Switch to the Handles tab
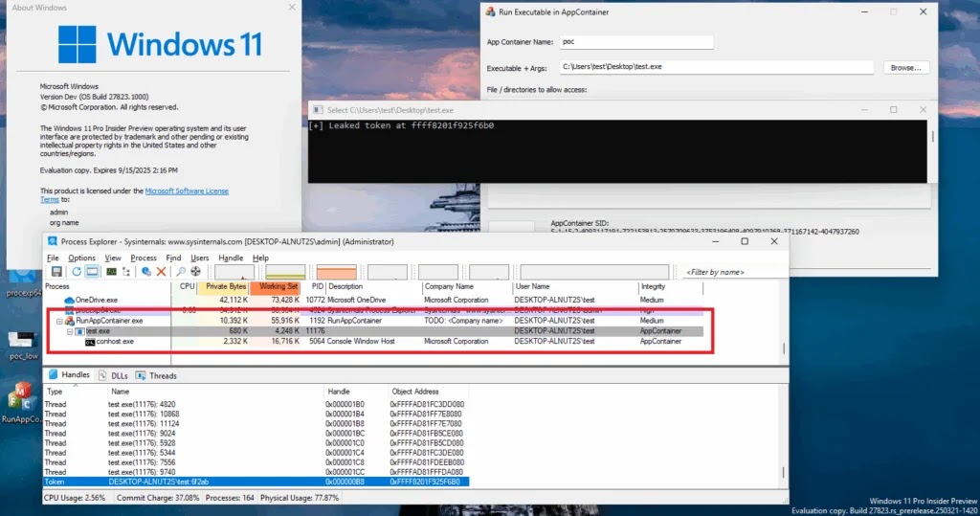The height and width of the screenshot is (516, 980). [69, 375]
